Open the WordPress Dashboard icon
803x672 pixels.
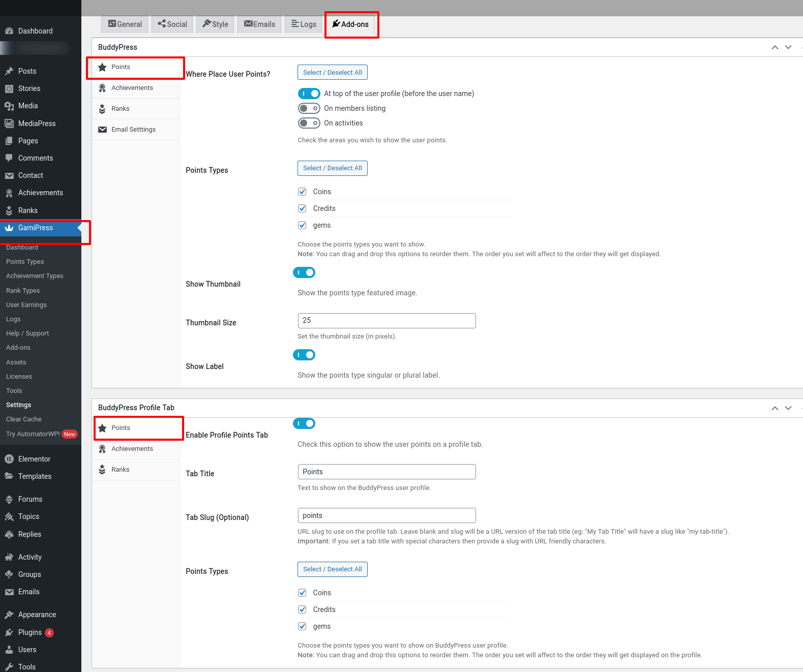(x=9, y=31)
